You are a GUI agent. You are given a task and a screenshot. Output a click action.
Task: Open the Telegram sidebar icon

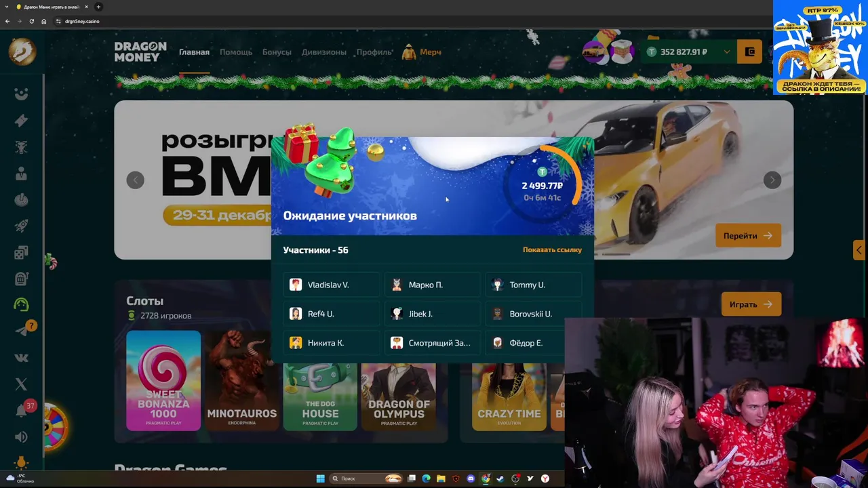pyautogui.click(x=21, y=331)
